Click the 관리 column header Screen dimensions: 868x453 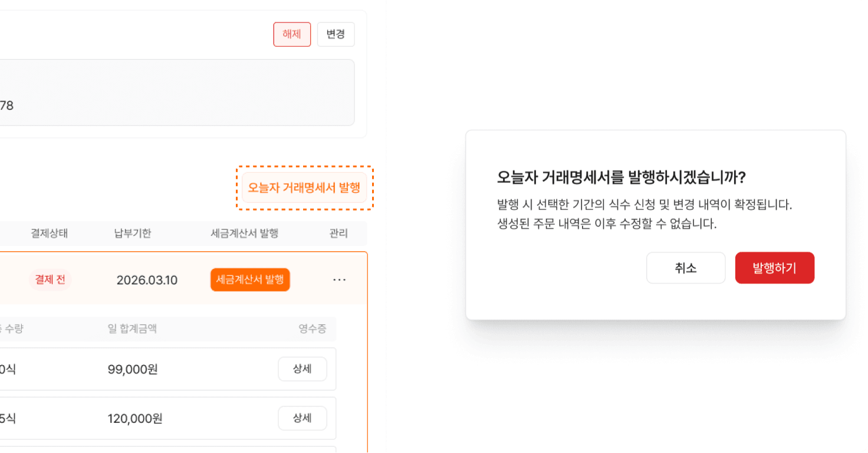coord(338,234)
